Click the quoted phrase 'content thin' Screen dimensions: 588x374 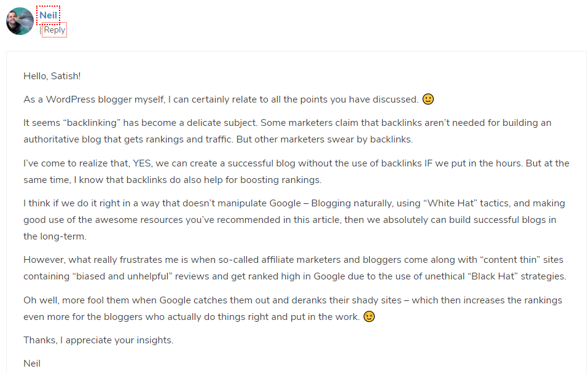[x=510, y=260]
